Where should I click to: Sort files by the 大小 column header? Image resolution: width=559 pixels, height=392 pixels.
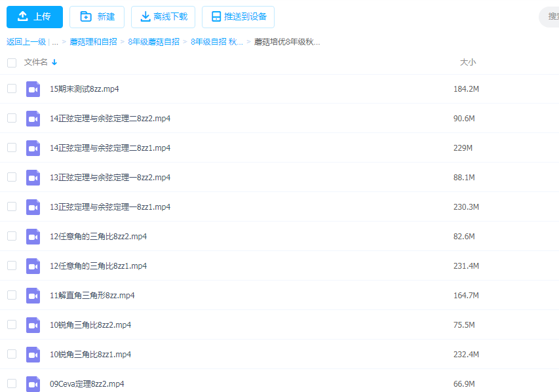467,62
